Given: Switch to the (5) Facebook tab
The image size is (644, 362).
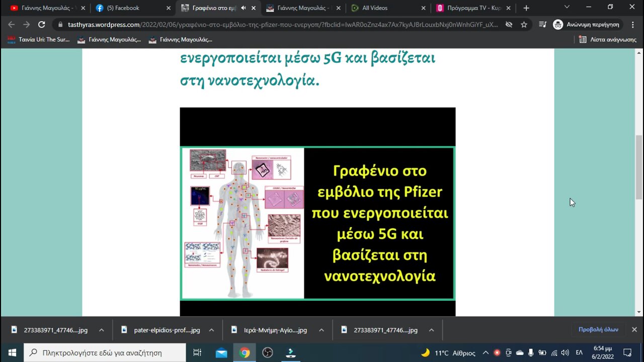Looking at the screenshot, I should (x=133, y=8).
